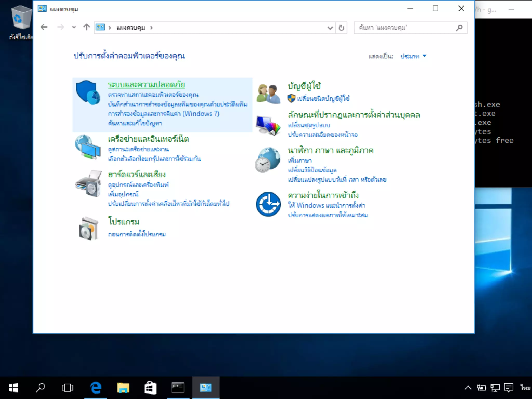
Task: Open System and Security shield icon
Action: pyautogui.click(x=88, y=92)
